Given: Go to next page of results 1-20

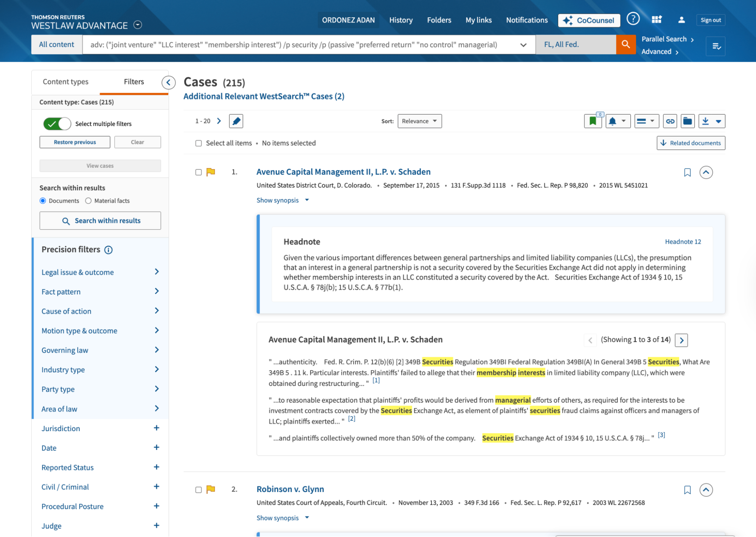Looking at the screenshot, I should (x=219, y=121).
